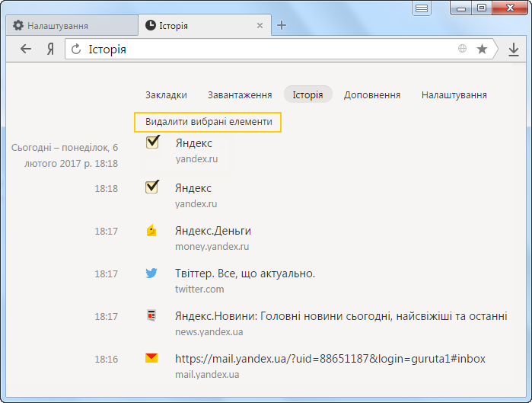This screenshot has width=532, height=403.
Task: Reload the page with the refresh icon
Action: tap(76, 50)
